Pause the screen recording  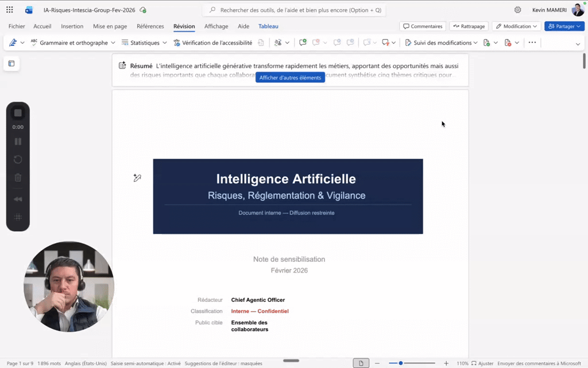18,141
